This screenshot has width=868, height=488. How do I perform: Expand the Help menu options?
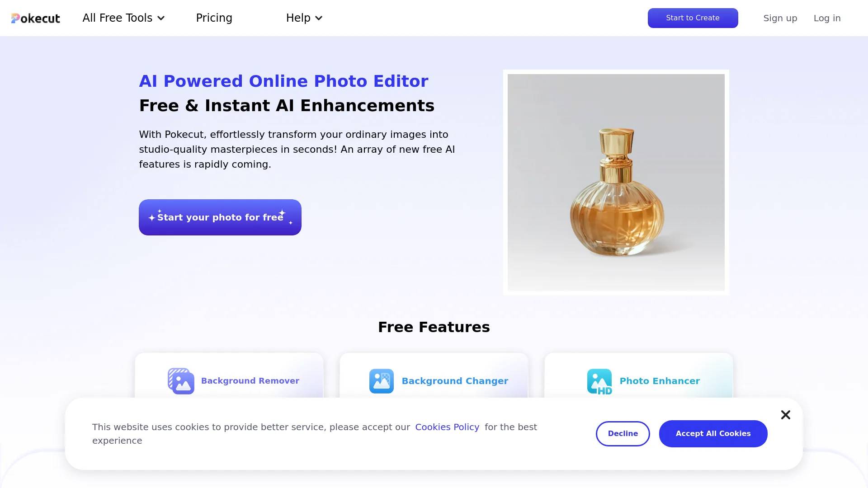(x=304, y=18)
